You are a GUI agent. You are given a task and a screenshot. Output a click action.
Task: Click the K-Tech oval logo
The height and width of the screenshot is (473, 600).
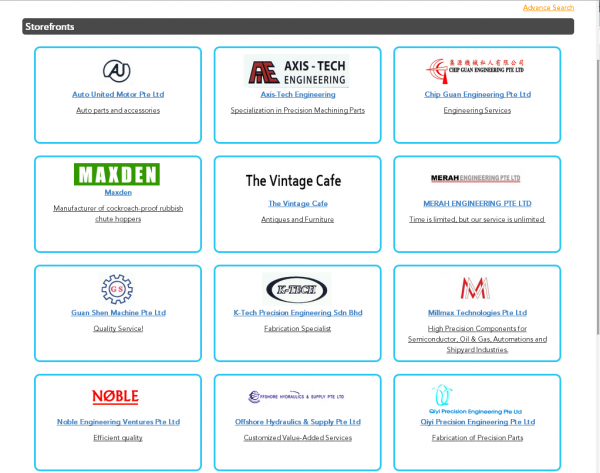click(x=297, y=289)
